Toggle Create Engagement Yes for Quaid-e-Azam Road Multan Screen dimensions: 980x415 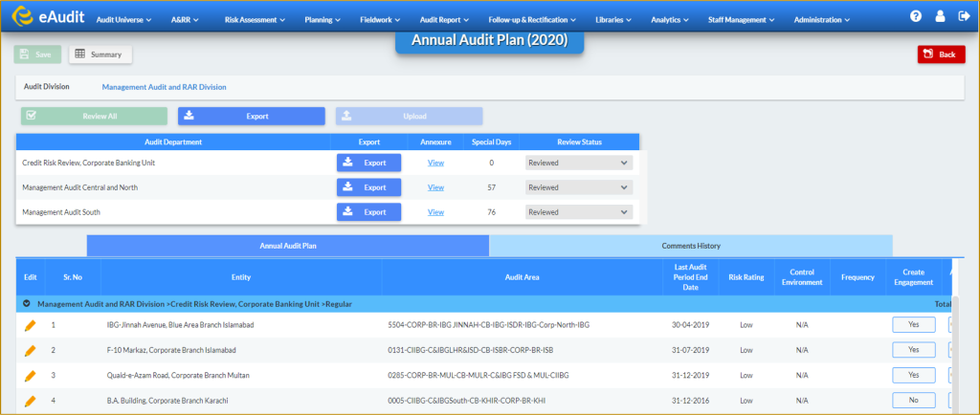pyautogui.click(x=913, y=375)
